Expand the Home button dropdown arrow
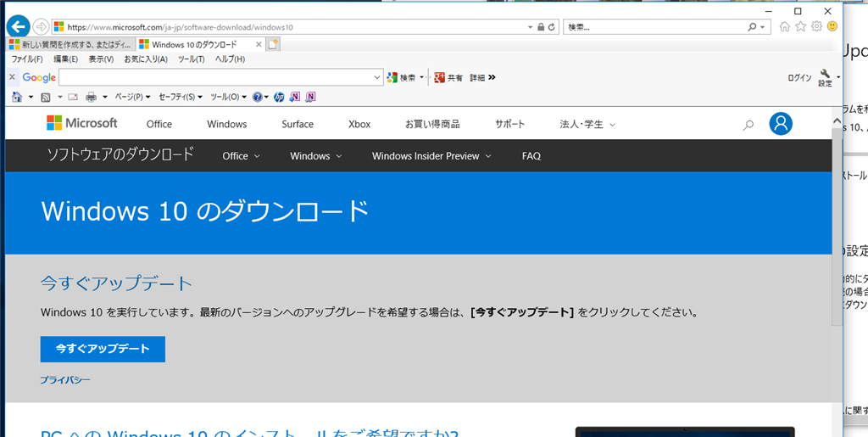 click(x=31, y=97)
